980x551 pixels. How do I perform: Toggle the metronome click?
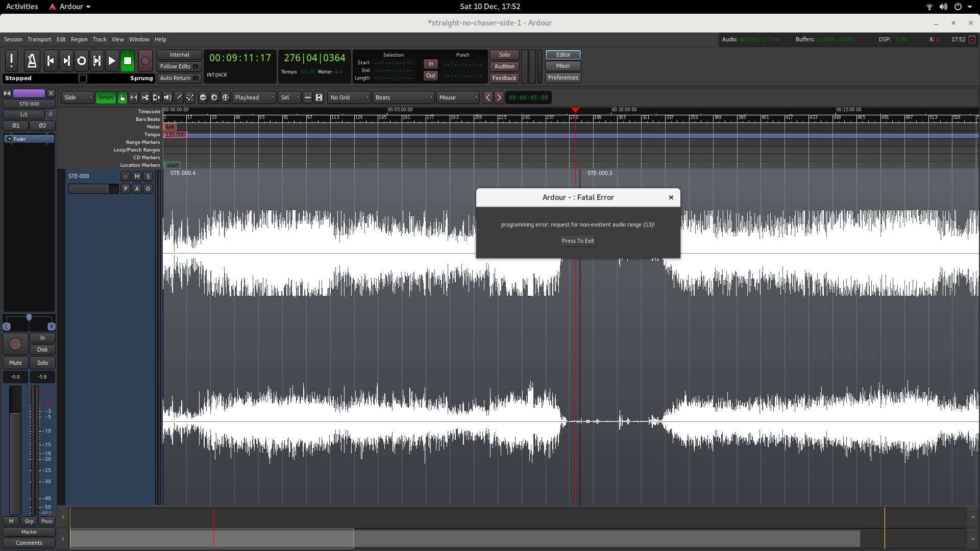pyautogui.click(x=32, y=61)
